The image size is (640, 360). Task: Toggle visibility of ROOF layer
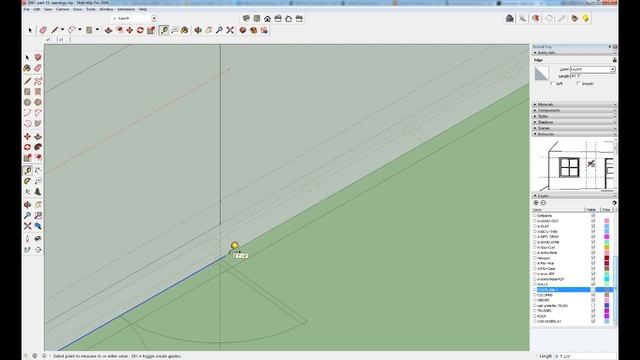(593, 316)
